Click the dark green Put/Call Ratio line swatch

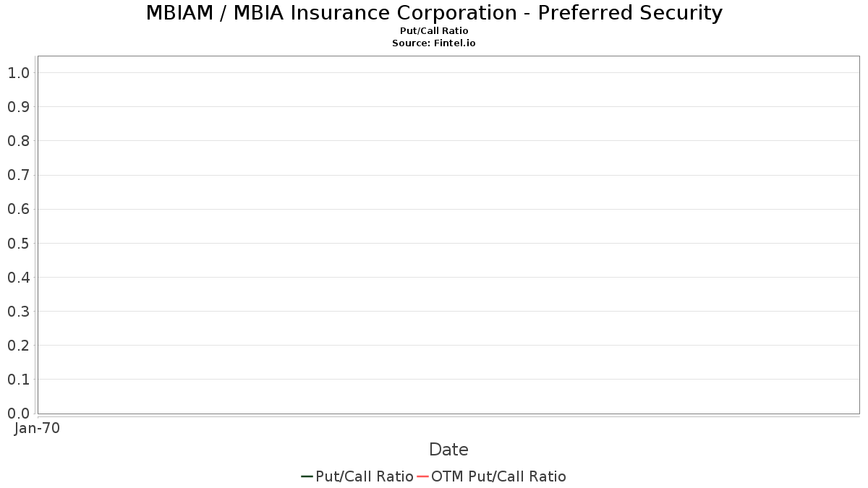(x=307, y=476)
